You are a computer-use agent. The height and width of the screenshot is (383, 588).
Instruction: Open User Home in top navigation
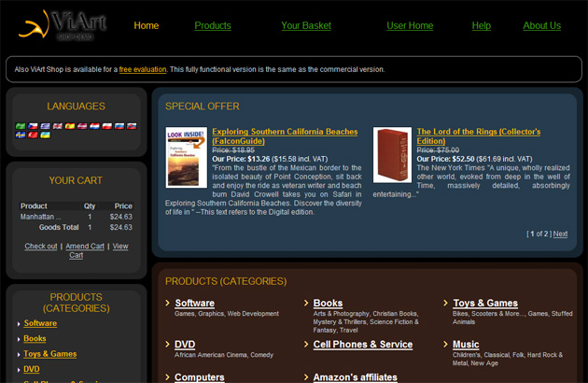click(410, 25)
